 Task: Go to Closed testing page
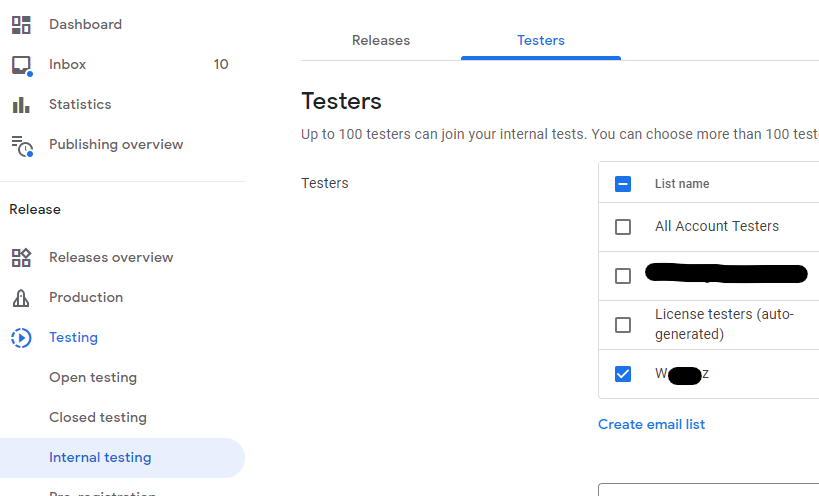98,418
